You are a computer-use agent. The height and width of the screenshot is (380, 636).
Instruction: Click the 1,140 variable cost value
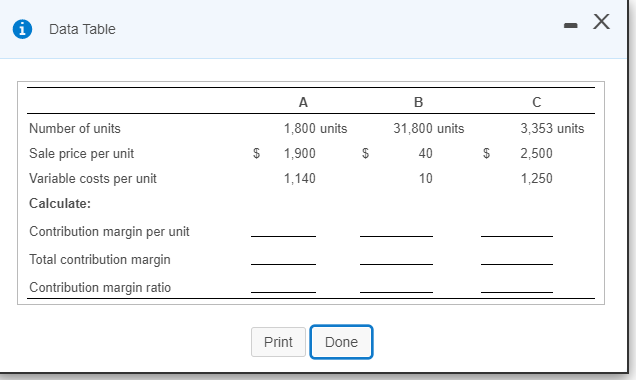[x=300, y=178]
